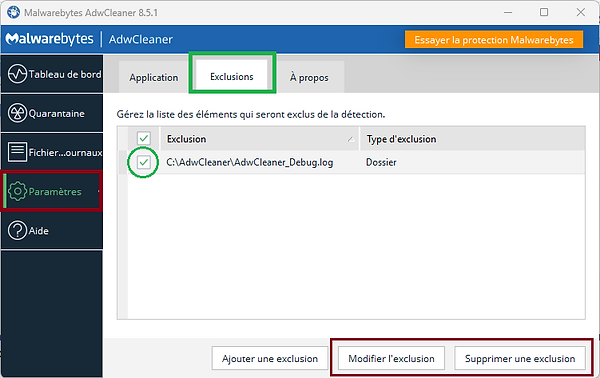Click AdwCleaner app icon in title bar
This screenshot has height=378, width=600.
(x=13, y=12)
